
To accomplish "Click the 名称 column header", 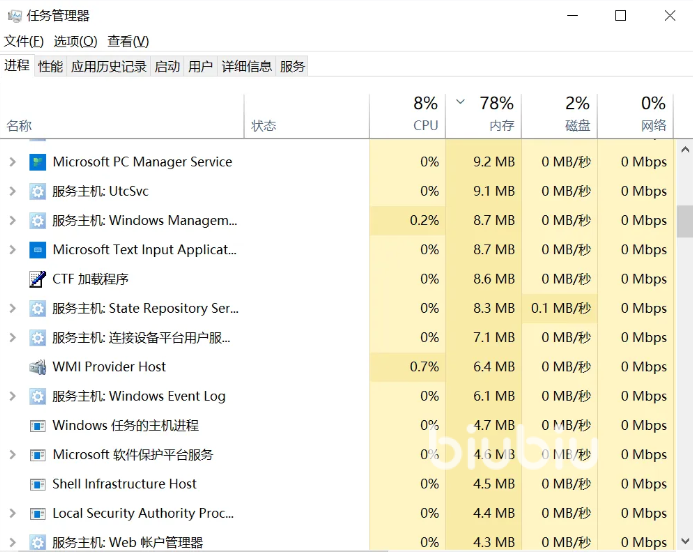I will pos(20,126).
